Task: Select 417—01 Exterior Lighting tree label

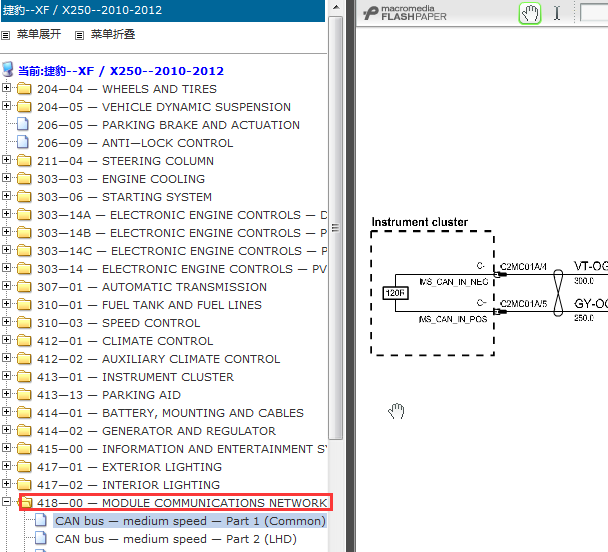Action: (x=129, y=467)
